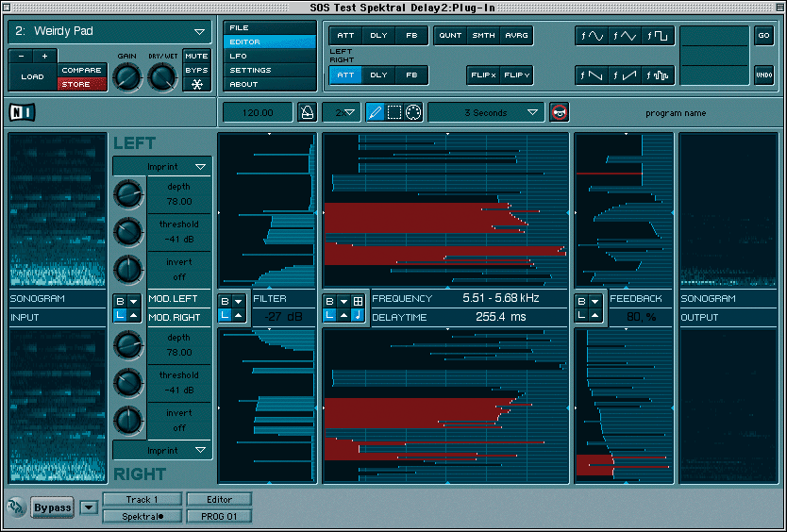Image resolution: width=787 pixels, height=532 pixels.
Task: Choose the square wave shape button
Action: [658, 37]
